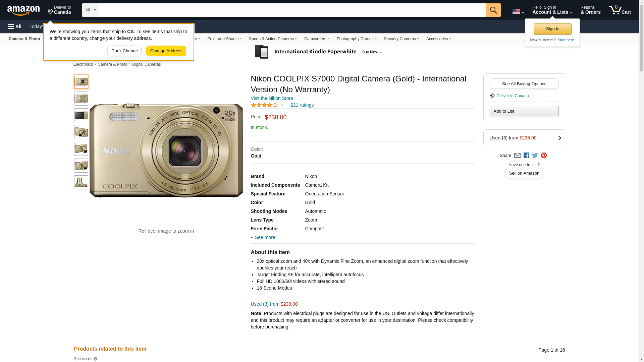Expand See more product details

click(265, 237)
